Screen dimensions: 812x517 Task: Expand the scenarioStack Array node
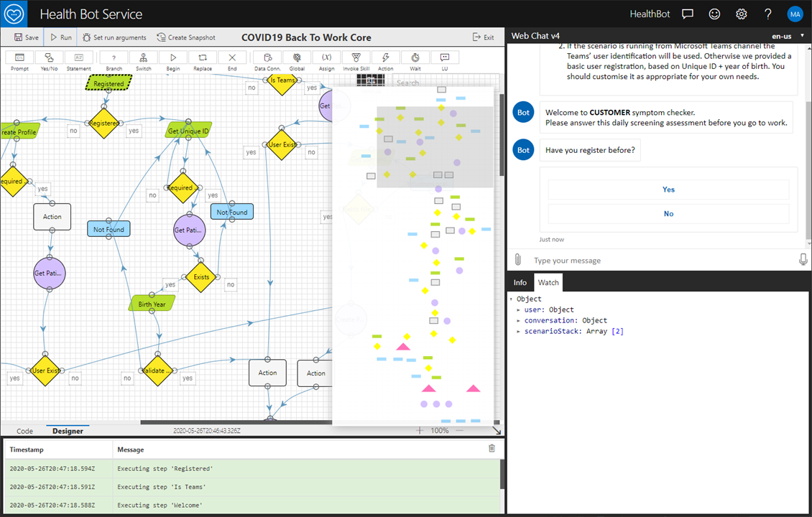click(x=519, y=331)
